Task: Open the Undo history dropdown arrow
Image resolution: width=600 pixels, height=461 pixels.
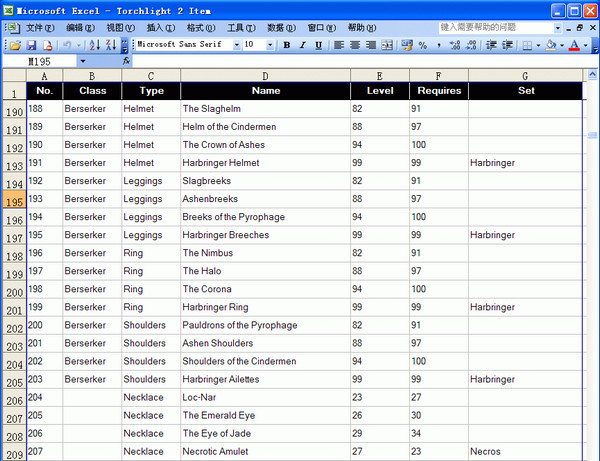Action: (x=78, y=46)
